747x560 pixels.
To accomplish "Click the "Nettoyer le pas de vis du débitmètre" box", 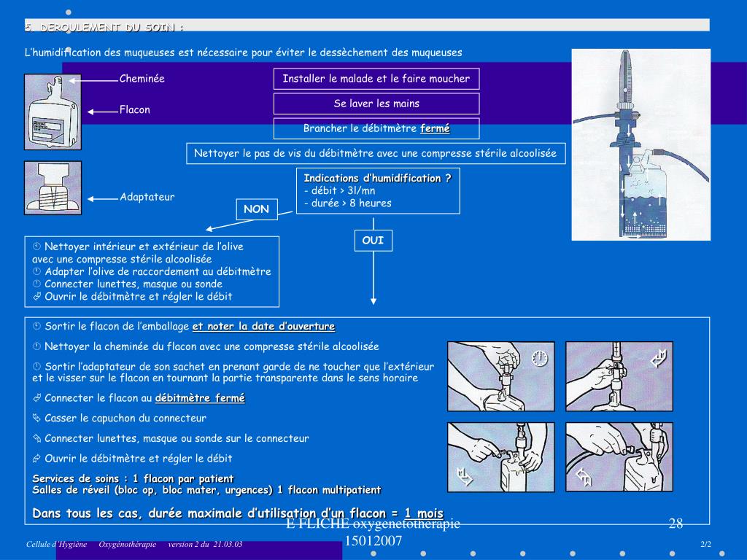I will click(376, 153).
